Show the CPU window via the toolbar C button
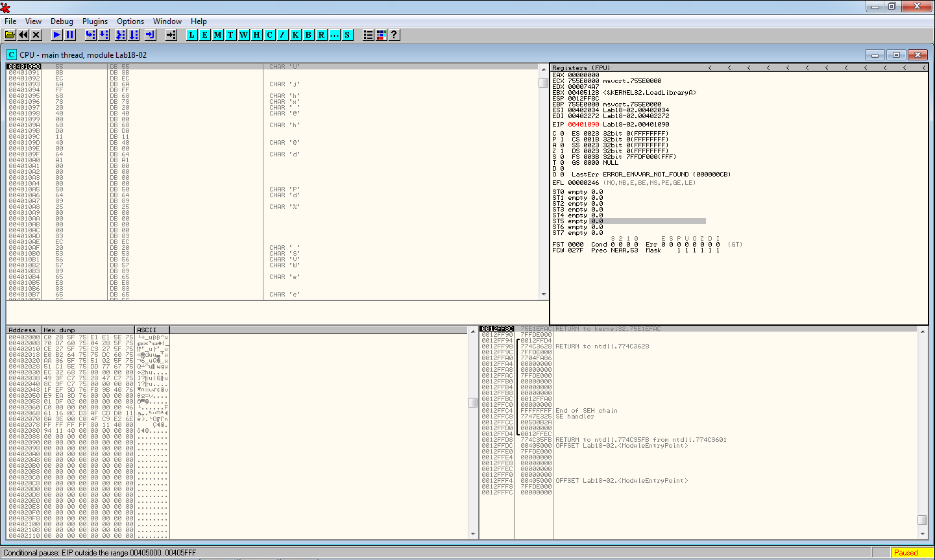Screen dimensions: 935x560 pos(270,35)
